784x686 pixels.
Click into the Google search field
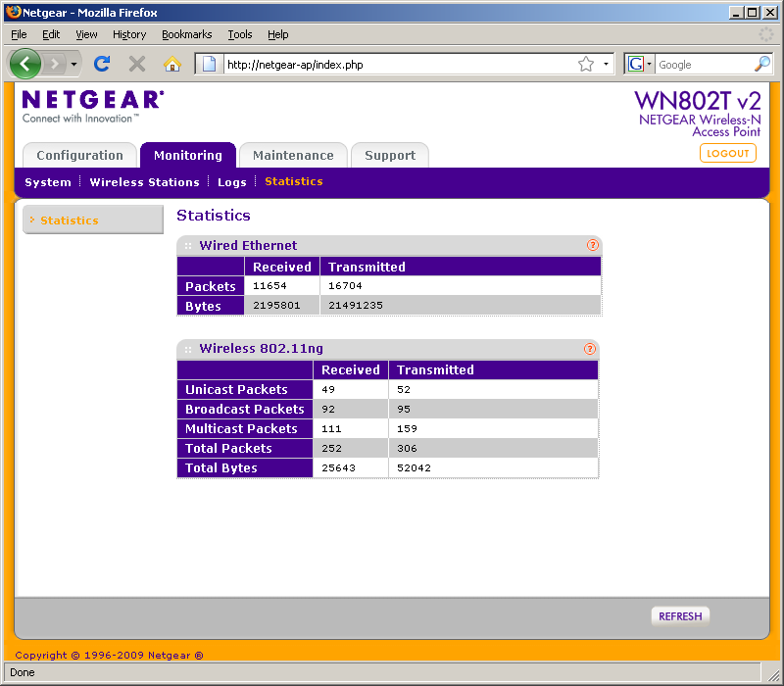[704, 65]
